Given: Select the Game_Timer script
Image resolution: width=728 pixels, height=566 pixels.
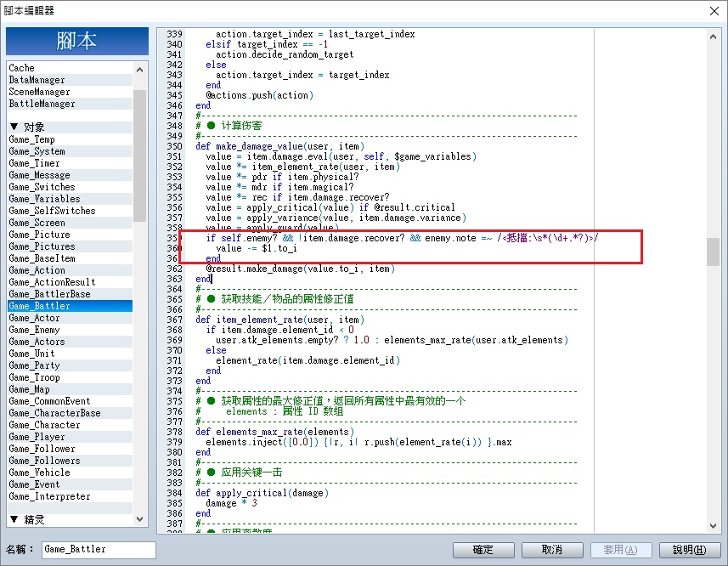Looking at the screenshot, I should coord(71,163).
